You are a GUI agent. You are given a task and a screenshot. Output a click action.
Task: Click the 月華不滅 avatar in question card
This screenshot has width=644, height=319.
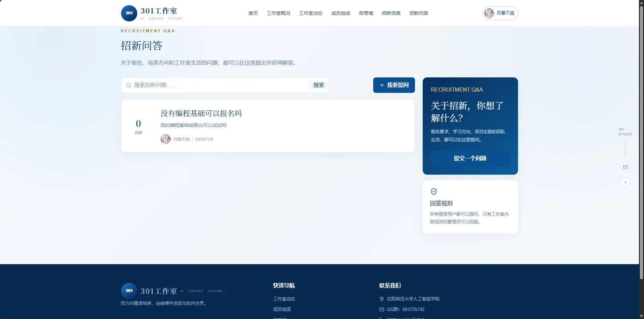pyautogui.click(x=165, y=139)
